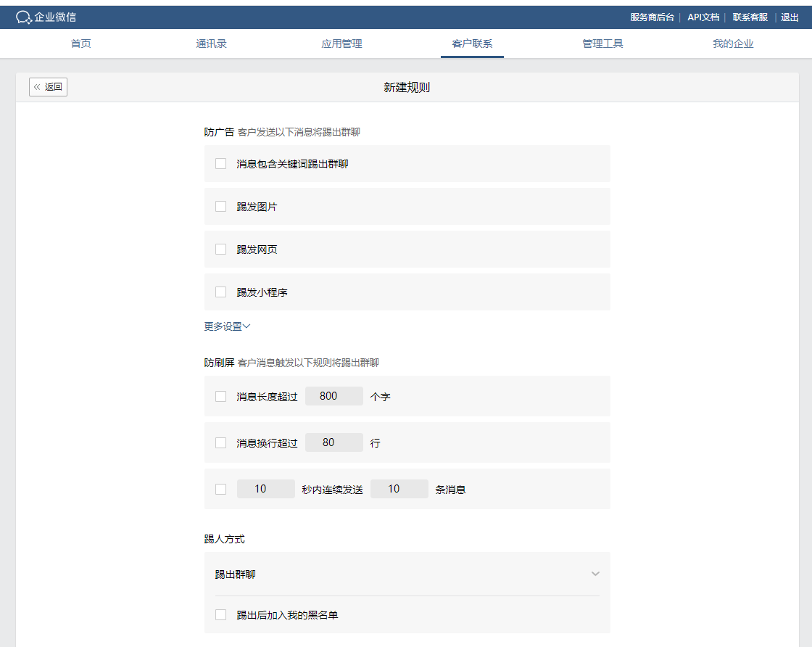The image size is (812, 647).
Task: Open the API文档 link
Action: (x=703, y=17)
